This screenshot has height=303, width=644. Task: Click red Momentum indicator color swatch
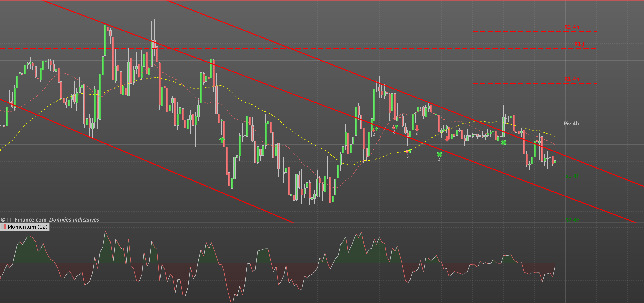[4, 227]
